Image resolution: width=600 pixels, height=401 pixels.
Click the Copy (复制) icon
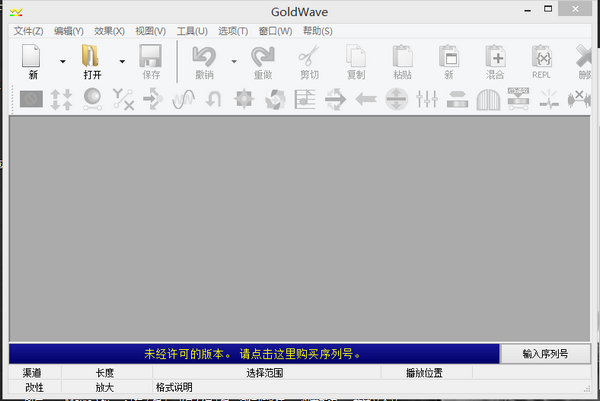click(356, 56)
